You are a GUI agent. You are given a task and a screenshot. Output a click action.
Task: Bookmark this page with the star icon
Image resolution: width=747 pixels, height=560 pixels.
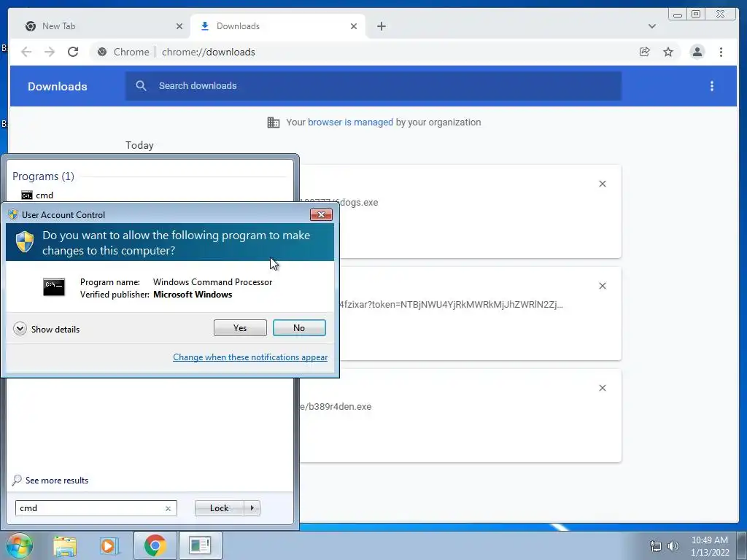tap(668, 52)
